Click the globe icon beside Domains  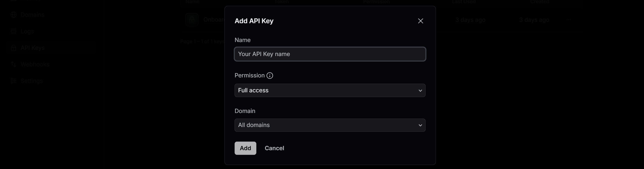(x=14, y=15)
